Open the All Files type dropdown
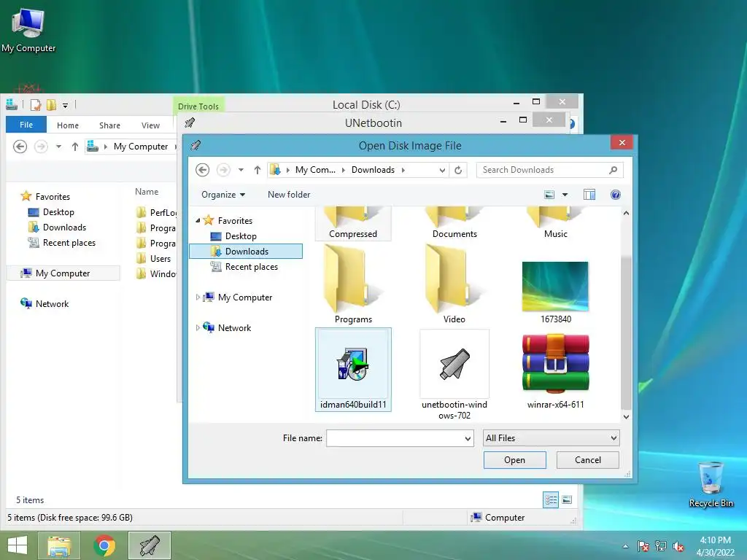 tap(551, 438)
